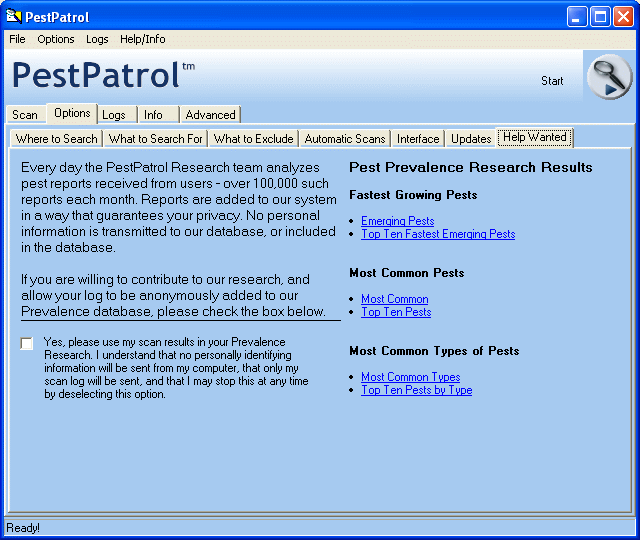Screen dimensions: 640x540
Task: Click the Most Common Types of Pests heading
Action: [x=434, y=351]
